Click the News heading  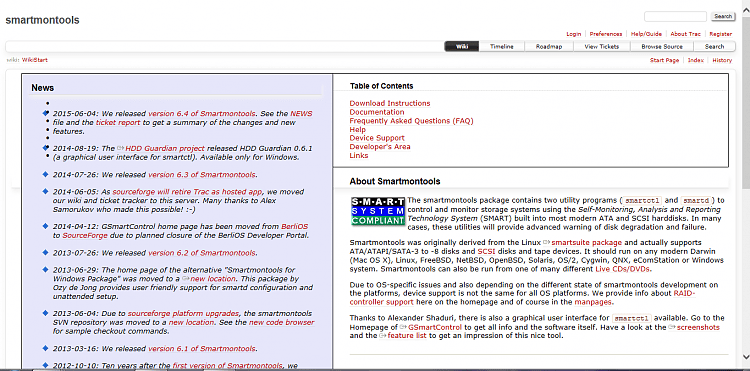click(43, 88)
